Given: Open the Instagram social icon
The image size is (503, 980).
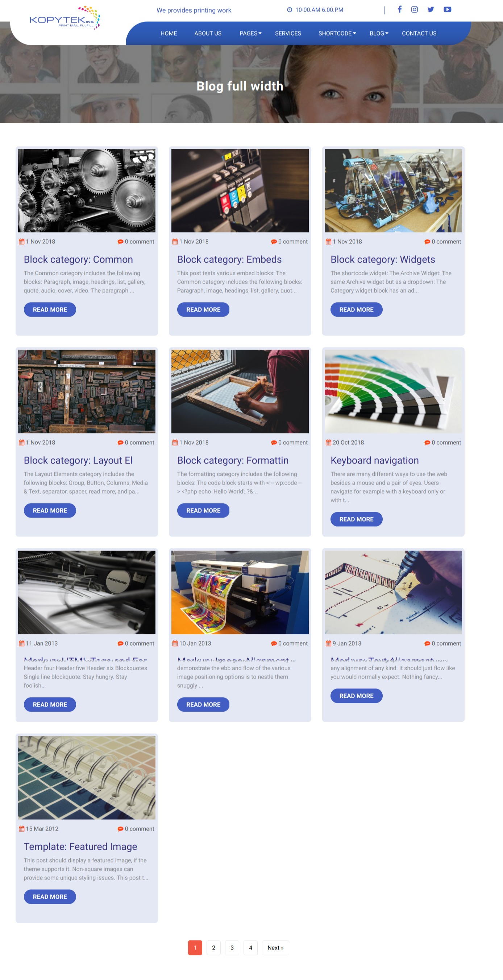Looking at the screenshot, I should (x=415, y=9).
